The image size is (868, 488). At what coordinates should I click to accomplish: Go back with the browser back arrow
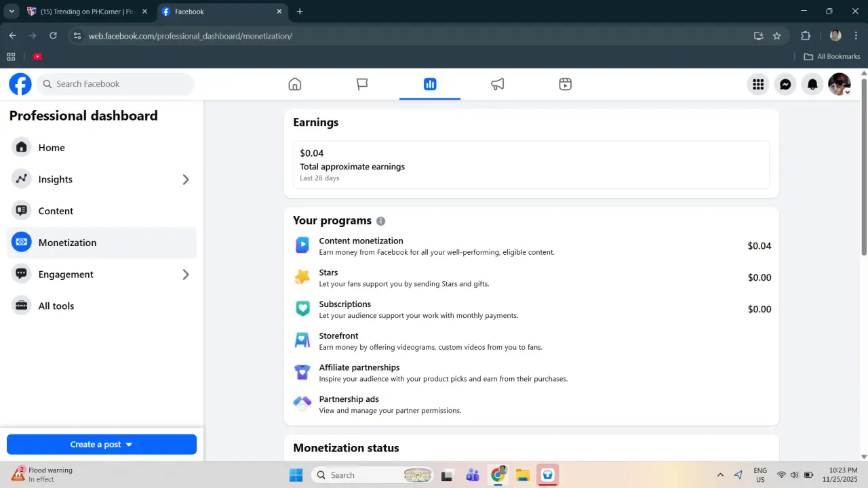(x=12, y=36)
